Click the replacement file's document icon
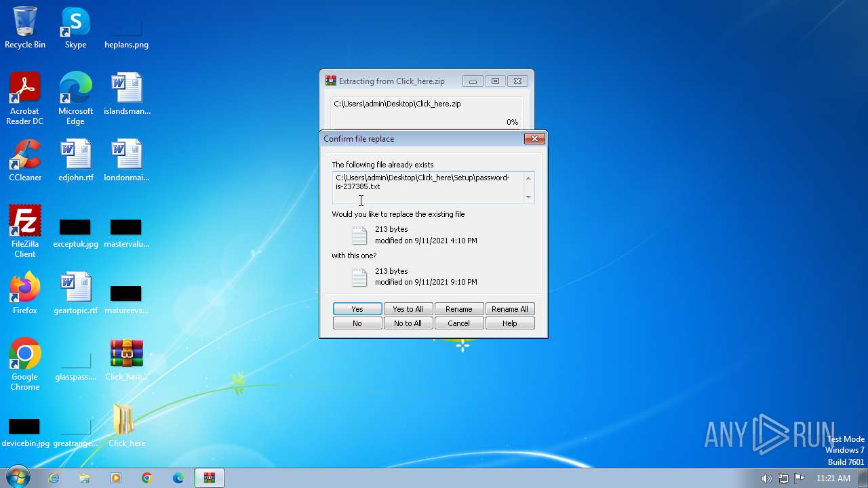 359,277
